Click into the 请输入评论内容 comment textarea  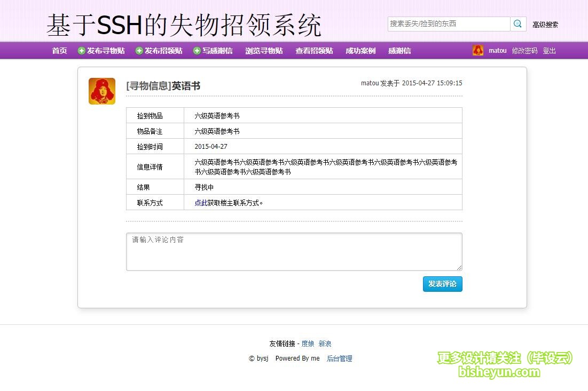tap(294, 252)
